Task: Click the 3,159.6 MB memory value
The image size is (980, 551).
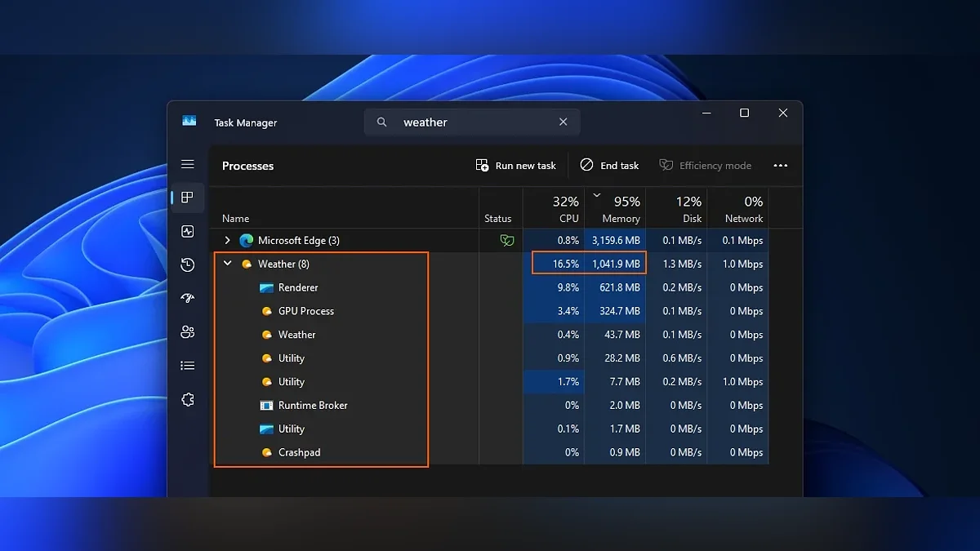Action: [x=616, y=240]
